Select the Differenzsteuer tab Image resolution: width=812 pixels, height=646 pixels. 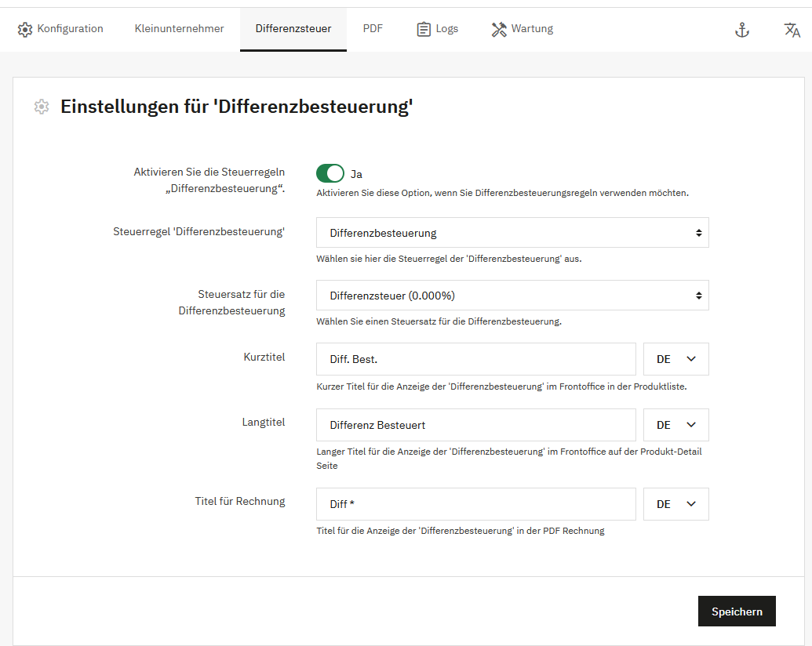point(293,29)
